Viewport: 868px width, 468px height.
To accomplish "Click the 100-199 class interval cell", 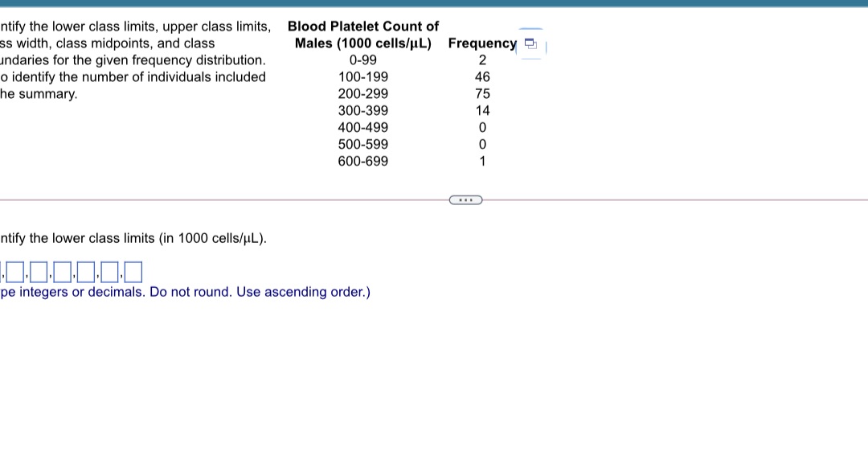I will pyautogui.click(x=362, y=76).
